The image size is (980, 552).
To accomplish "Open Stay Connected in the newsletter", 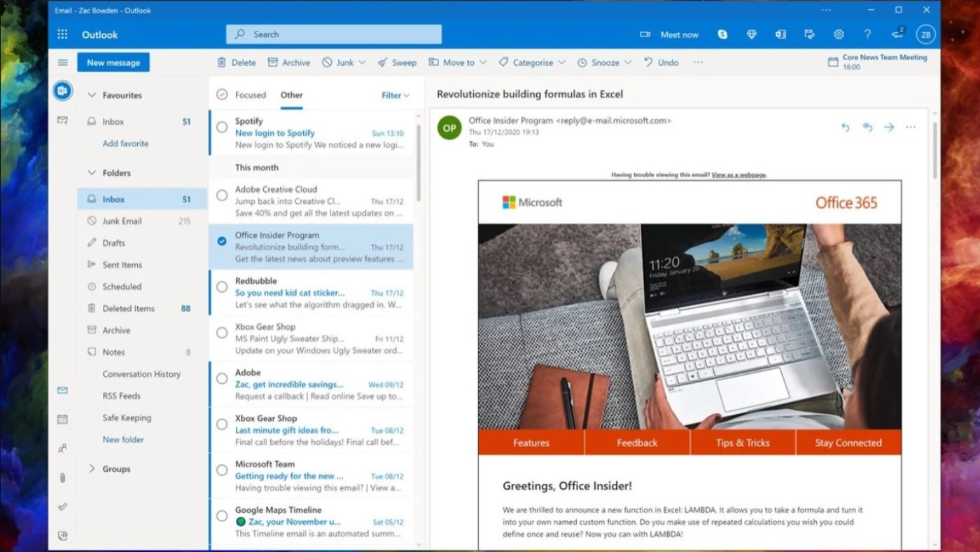I will [x=848, y=443].
